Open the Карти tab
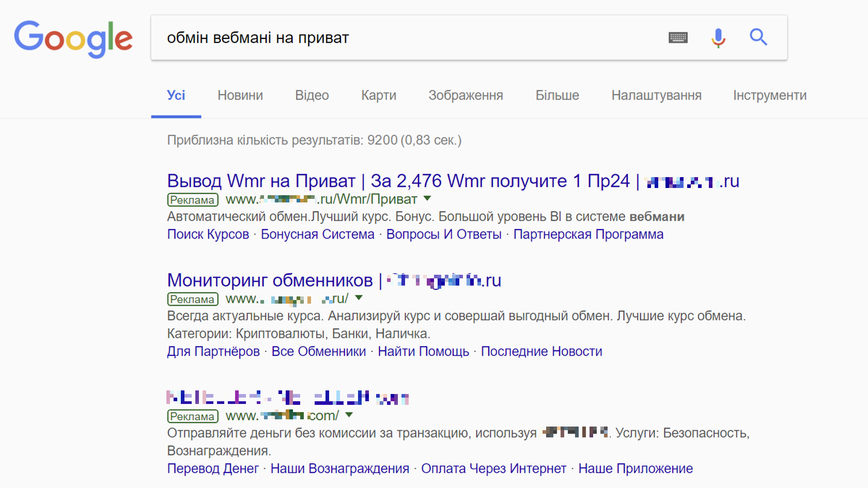 click(x=379, y=95)
